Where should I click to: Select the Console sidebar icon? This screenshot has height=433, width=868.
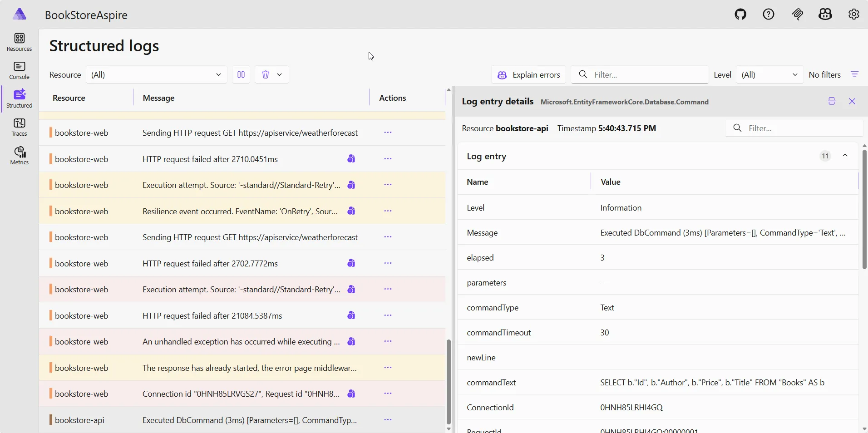pos(20,70)
